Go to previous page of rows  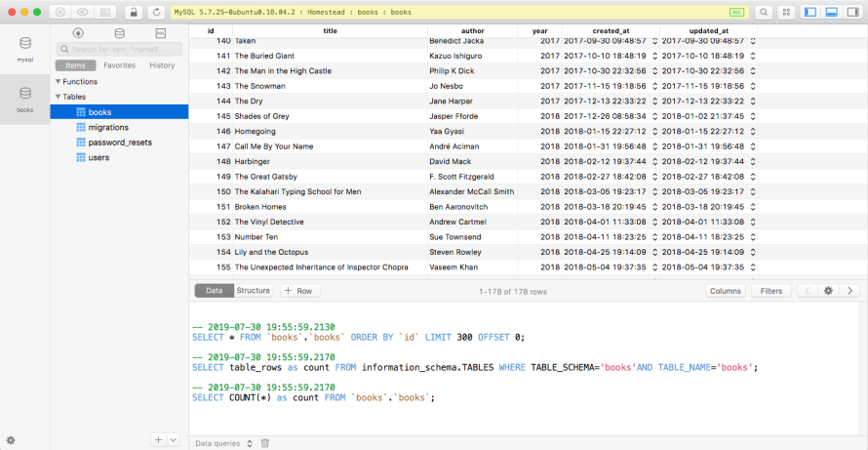pyautogui.click(x=808, y=291)
